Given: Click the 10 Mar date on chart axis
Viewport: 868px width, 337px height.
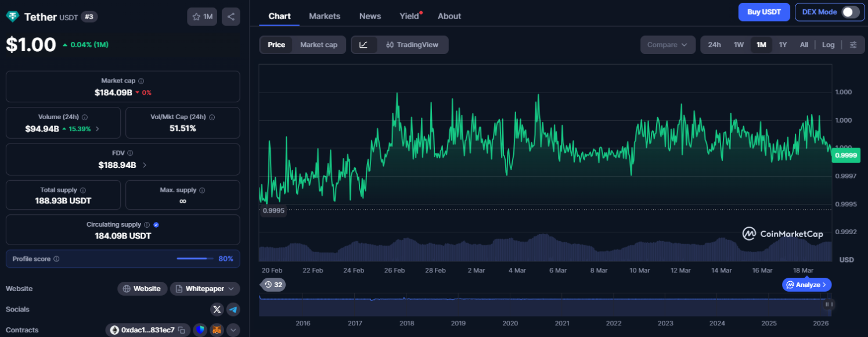Looking at the screenshot, I should [x=639, y=271].
